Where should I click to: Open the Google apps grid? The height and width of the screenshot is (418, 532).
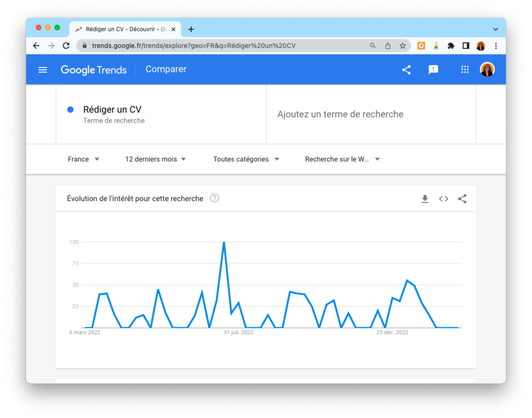465,70
